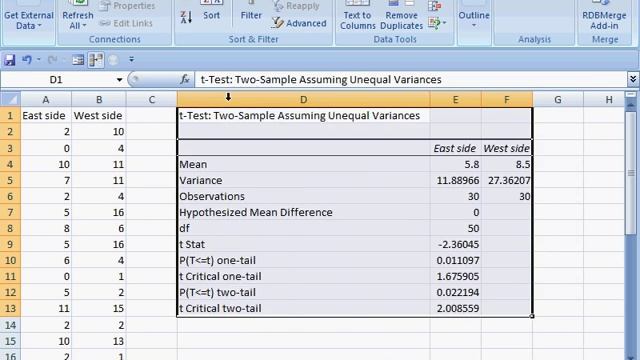Click the Undo arrow icon
640x360 pixels.
[27, 60]
